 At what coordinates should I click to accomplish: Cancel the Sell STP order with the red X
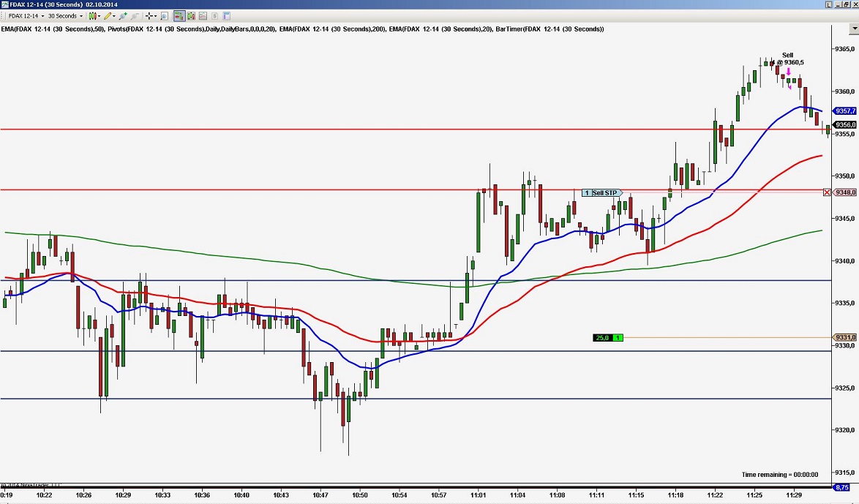pyautogui.click(x=828, y=192)
